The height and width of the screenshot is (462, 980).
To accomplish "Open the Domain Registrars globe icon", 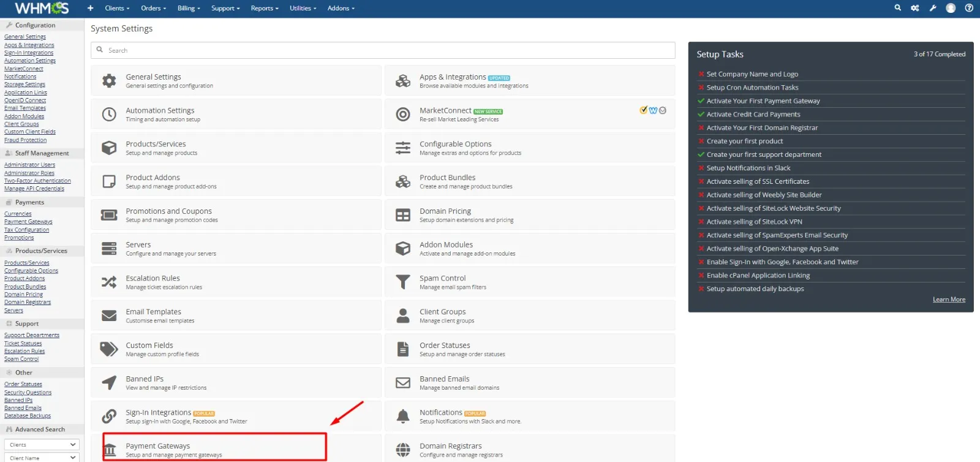I will (403, 450).
